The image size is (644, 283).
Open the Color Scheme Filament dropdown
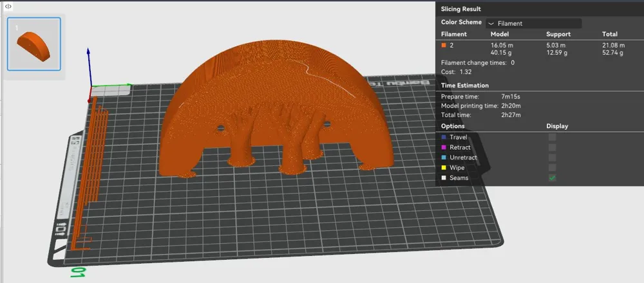[x=533, y=23]
